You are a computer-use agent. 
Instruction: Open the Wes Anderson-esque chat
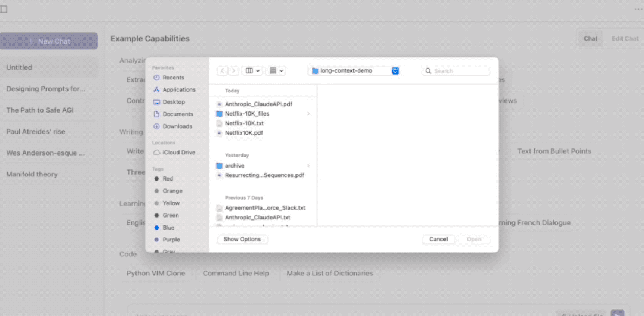(x=49, y=153)
